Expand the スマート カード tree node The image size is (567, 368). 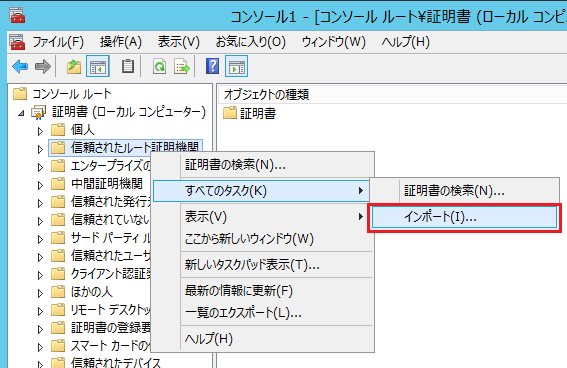click(40, 347)
